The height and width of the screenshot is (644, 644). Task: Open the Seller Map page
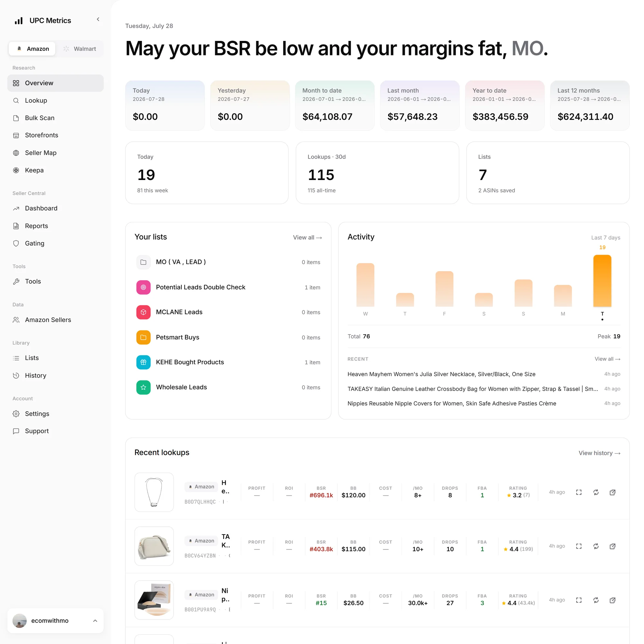click(x=55, y=153)
